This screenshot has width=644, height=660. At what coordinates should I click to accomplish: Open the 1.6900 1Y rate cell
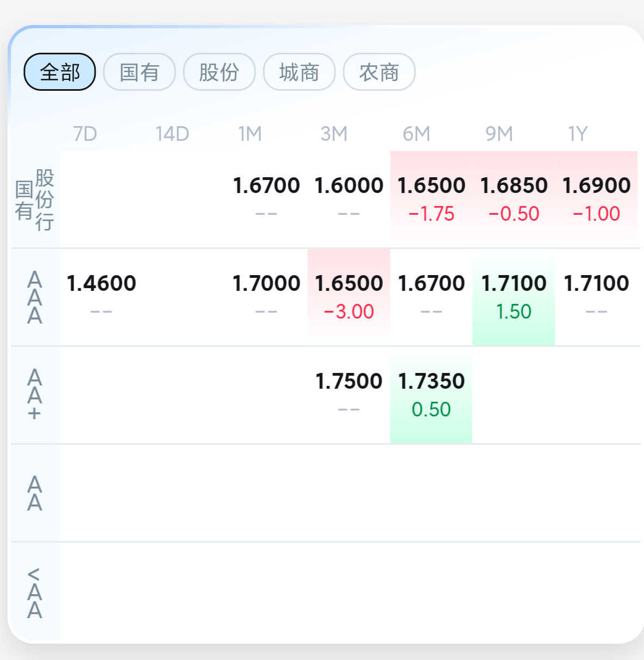click(596, 198)
